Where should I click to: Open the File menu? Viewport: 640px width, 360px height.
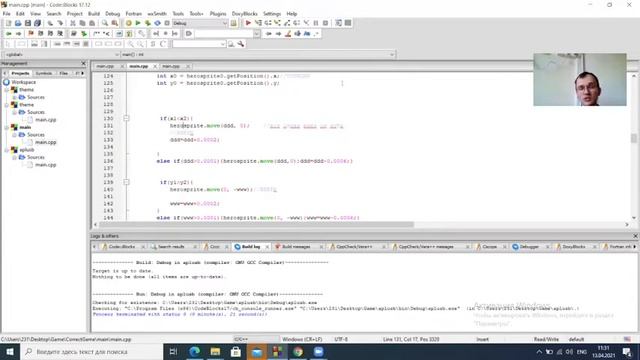click(x=7, y=13)
